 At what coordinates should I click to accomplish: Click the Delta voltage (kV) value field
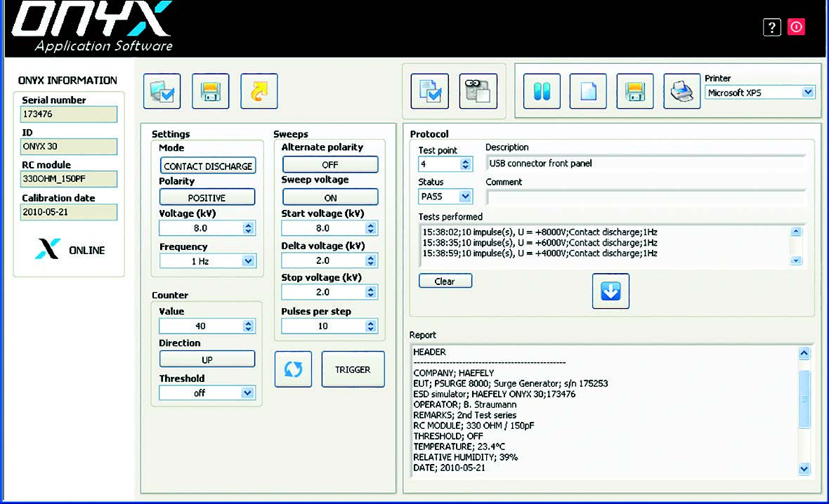(x=324, y=260)
